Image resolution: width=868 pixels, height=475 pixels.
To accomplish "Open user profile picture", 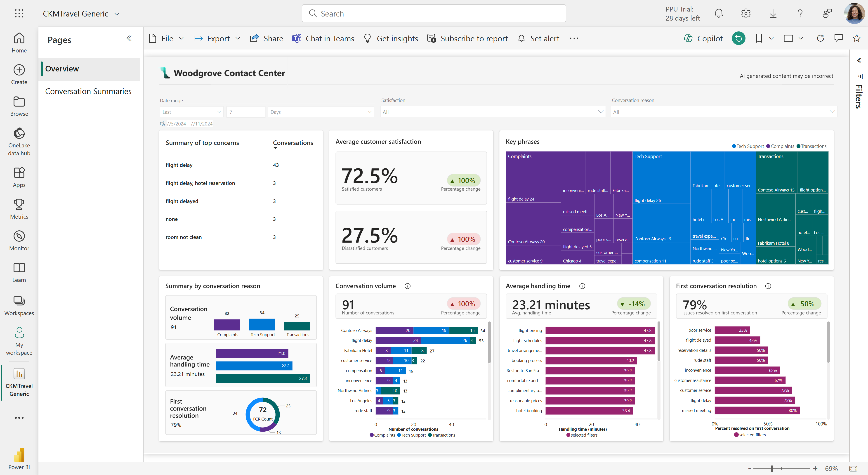I will 854,14.
